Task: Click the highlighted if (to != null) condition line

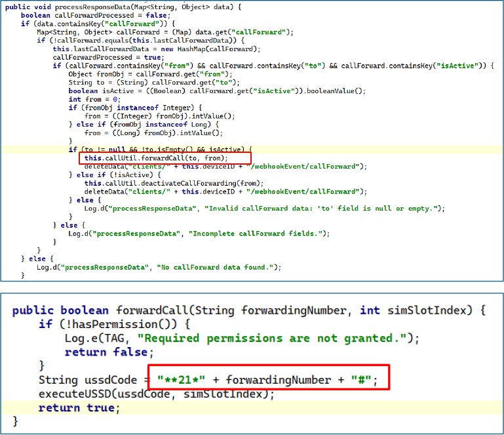Action: pyautogui.click(x=160, y=150)
